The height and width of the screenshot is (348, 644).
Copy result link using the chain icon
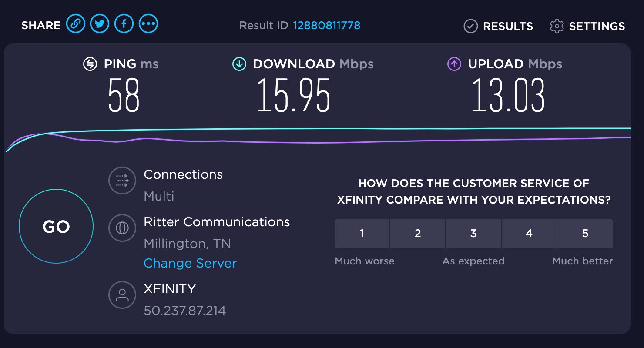75,23
